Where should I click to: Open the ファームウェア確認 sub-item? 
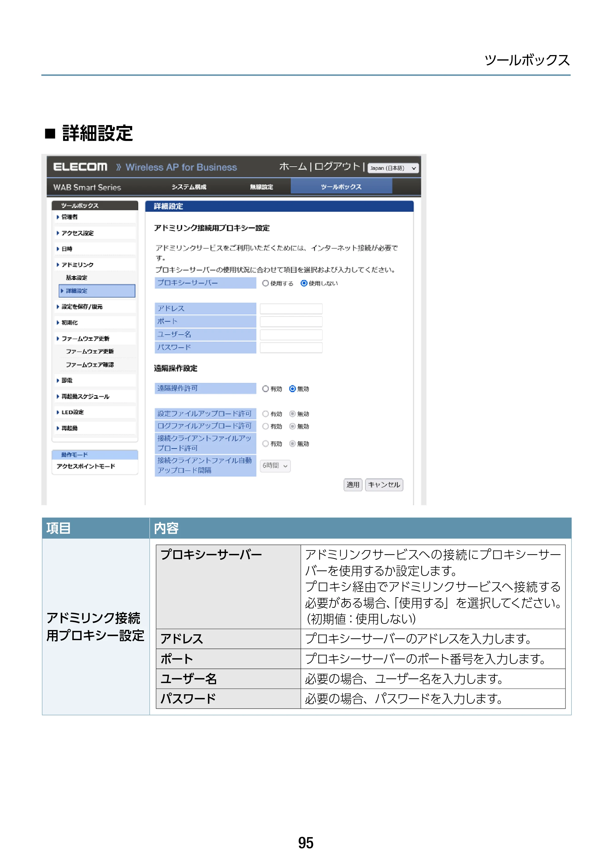click(x=90, y=365)
